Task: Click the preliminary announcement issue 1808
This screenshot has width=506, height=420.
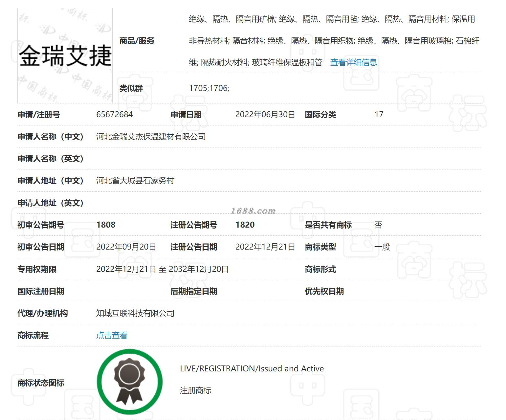Action: tap(106, 225)
